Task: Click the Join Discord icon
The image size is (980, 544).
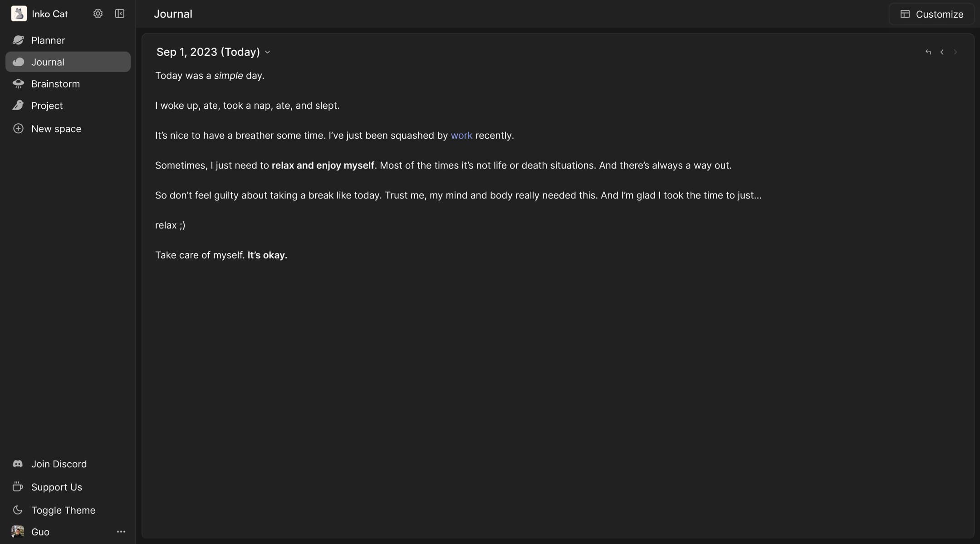Action: (18, 464)
